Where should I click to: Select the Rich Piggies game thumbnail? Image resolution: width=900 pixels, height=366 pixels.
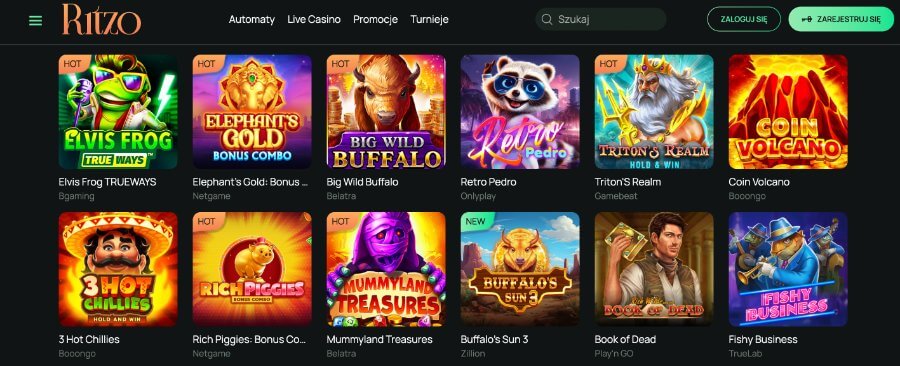point(252,269)
